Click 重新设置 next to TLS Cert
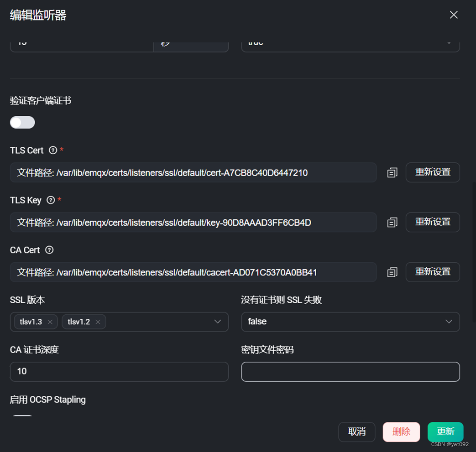Screen dimensions: 476x452 [432, 172]
